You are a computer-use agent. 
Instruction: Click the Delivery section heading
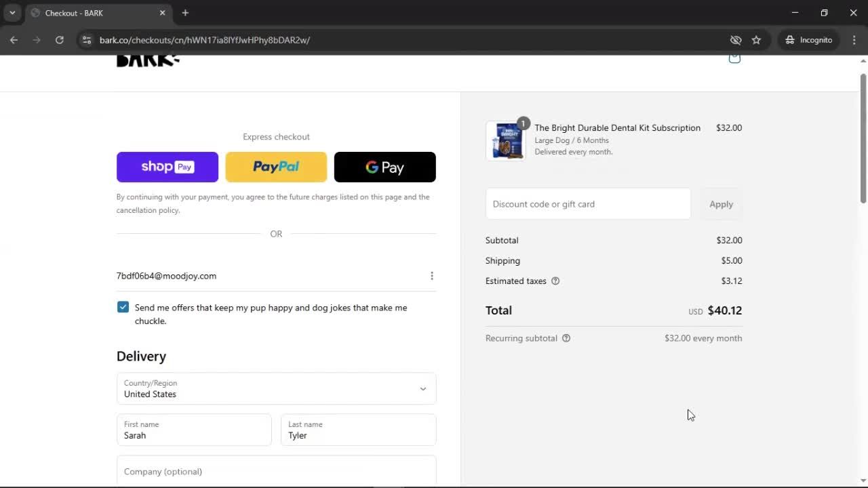click(141, 357)
